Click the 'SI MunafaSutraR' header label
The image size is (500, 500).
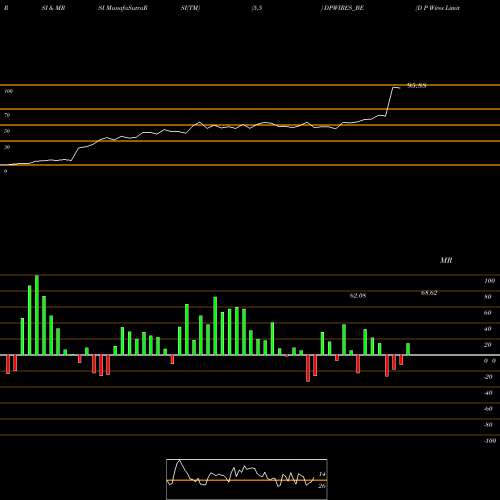[x=123, y=8]
